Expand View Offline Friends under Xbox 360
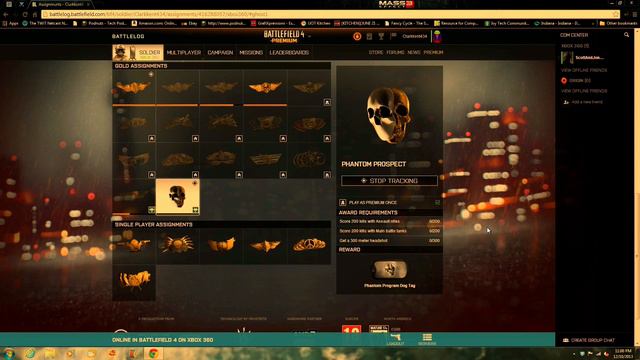Viewport: 640px width, 360px height. (x=584, y=70)
